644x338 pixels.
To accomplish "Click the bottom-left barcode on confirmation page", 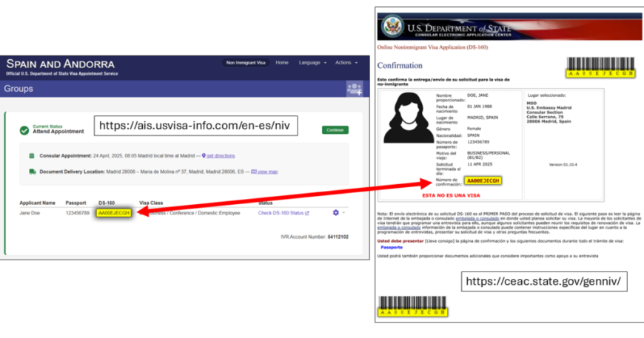I will click(412, 306).
